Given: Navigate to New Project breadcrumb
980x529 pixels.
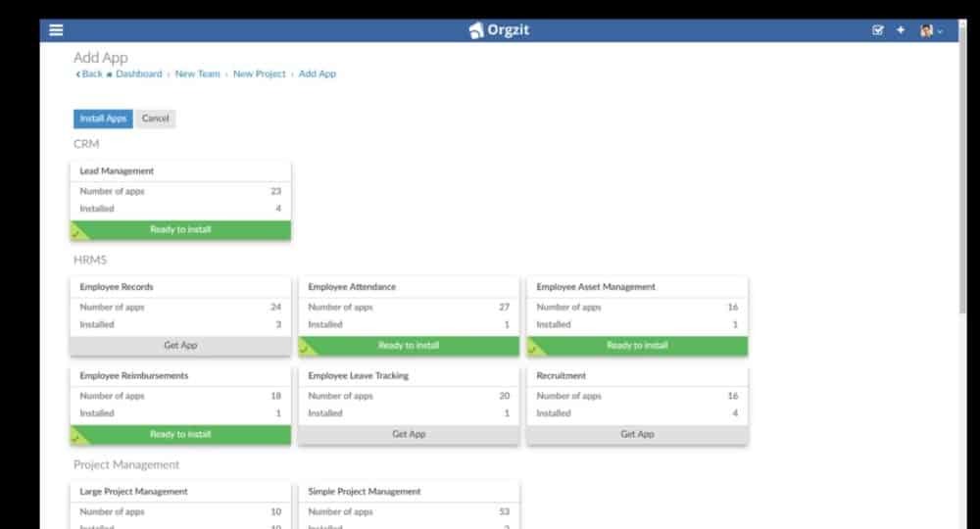Looking at the screenshot, I should click(259, 74).
